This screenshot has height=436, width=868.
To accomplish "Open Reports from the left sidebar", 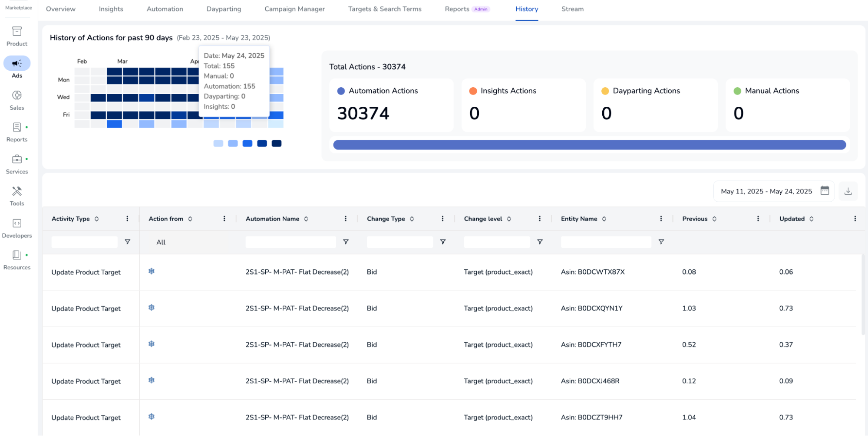I will 16,128.
